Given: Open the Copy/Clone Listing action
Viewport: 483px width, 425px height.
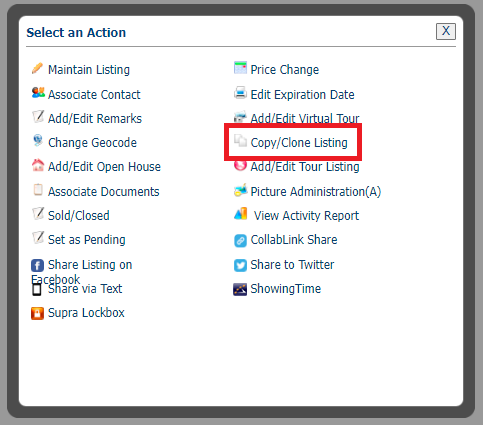Looking at the screenshot, I should click(x=299, y=143).
